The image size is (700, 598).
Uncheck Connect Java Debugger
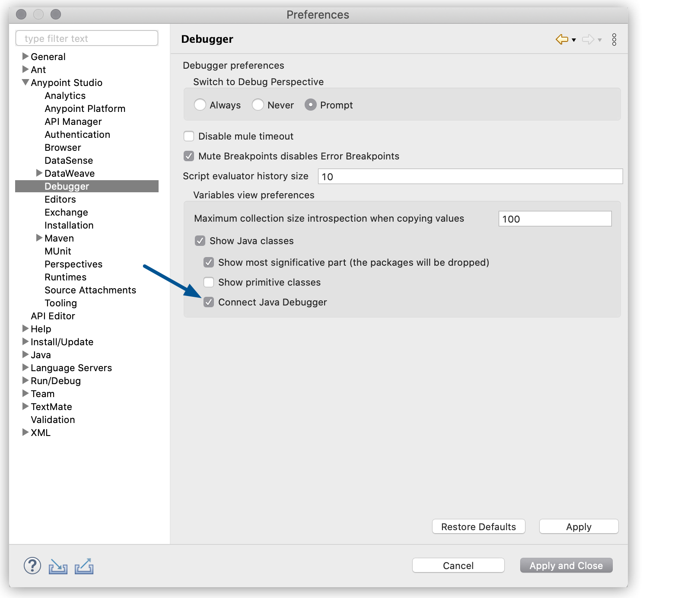[x=209, y=302]
